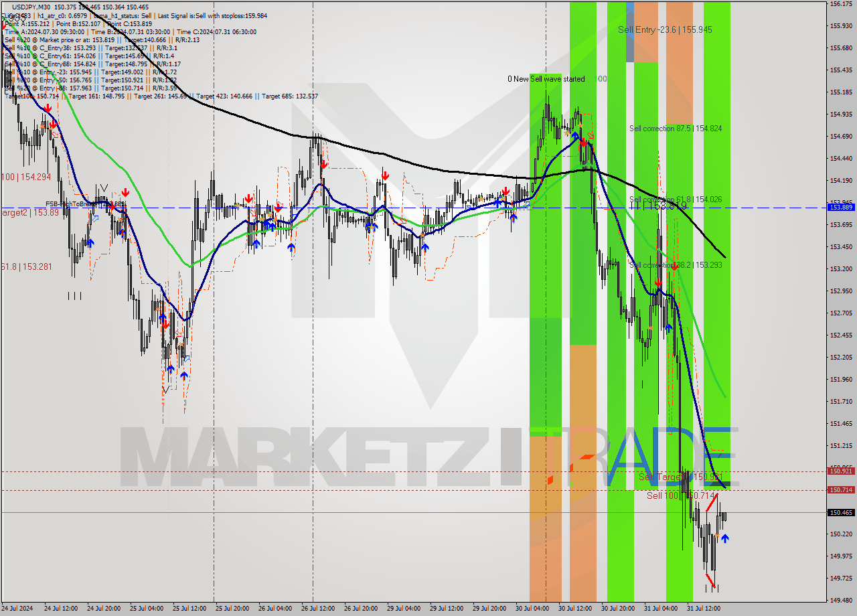
Task: Click the 'Sell correction 87.5 | 154.824' label
Action: point(676,128)
